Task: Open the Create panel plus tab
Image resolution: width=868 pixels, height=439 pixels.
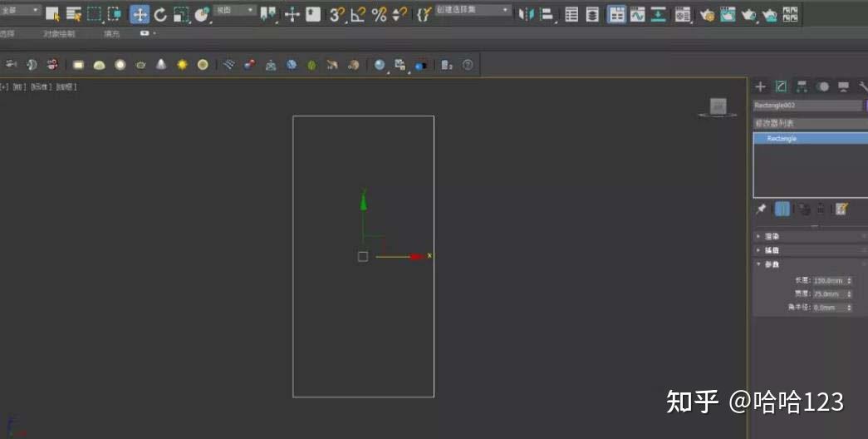Action: (761, 86)
